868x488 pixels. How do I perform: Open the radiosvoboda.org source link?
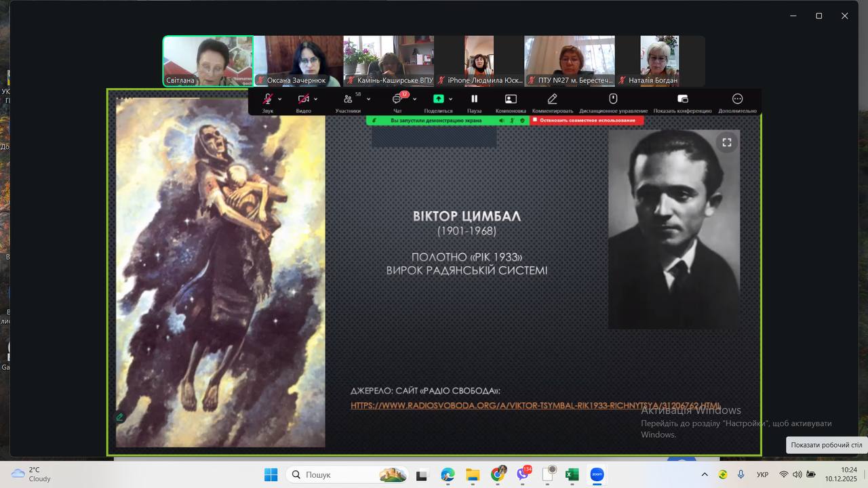point(535,405)
